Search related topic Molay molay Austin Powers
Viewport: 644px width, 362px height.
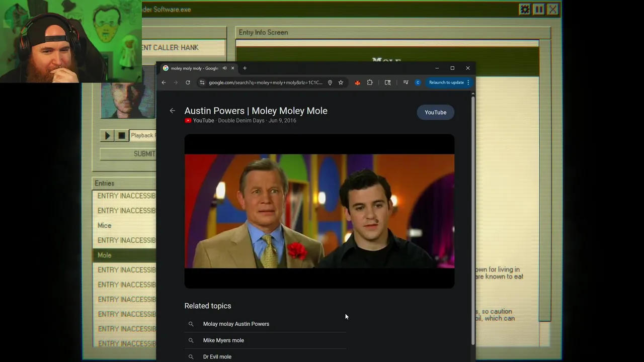coord(265,324)
